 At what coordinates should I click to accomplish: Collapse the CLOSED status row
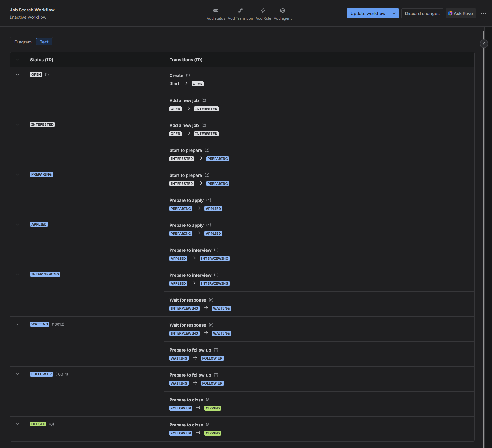[18, 424]
